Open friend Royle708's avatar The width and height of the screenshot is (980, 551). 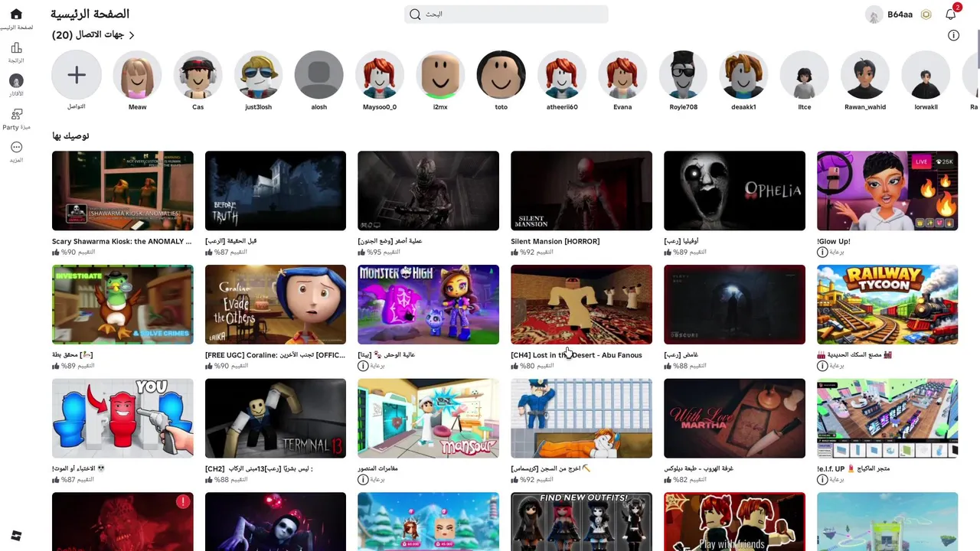tap(683, 74)
